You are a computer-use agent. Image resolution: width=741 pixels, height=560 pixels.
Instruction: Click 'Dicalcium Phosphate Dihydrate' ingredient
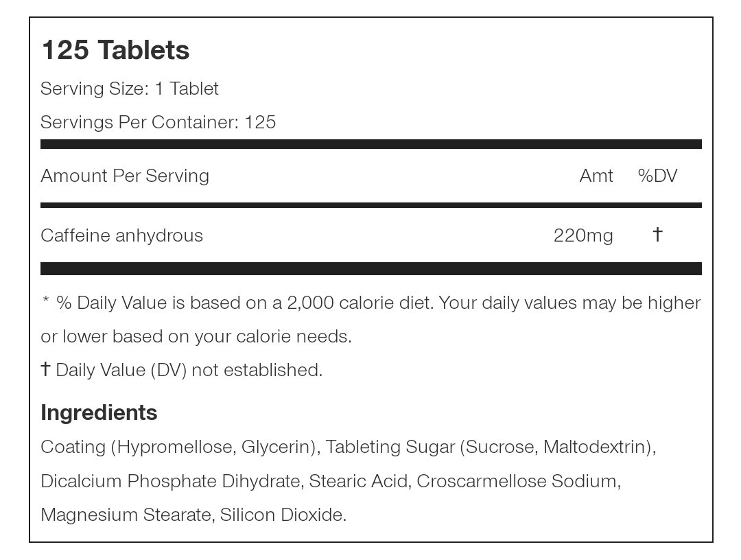[x=171, y=481]
